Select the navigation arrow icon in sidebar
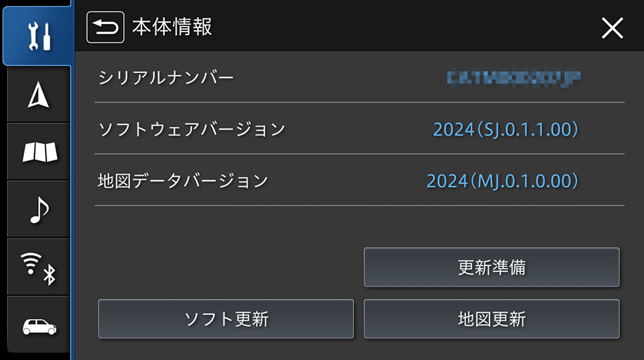This screenshot has width=644, height=360. tap(39, 95)
